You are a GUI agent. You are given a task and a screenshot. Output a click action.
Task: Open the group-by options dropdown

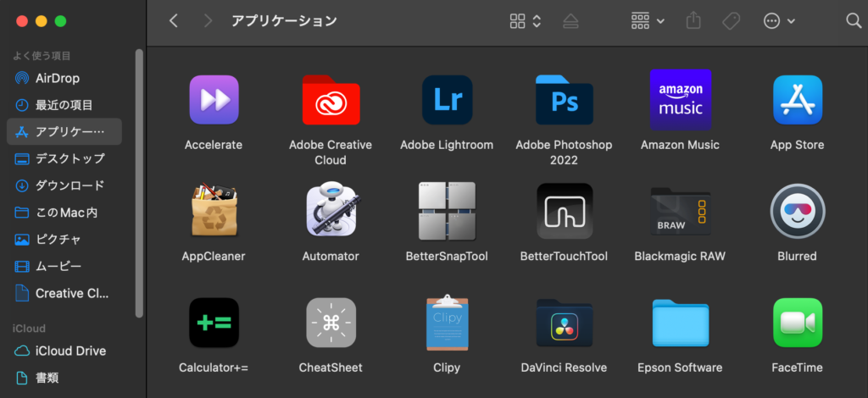[648, 21]
